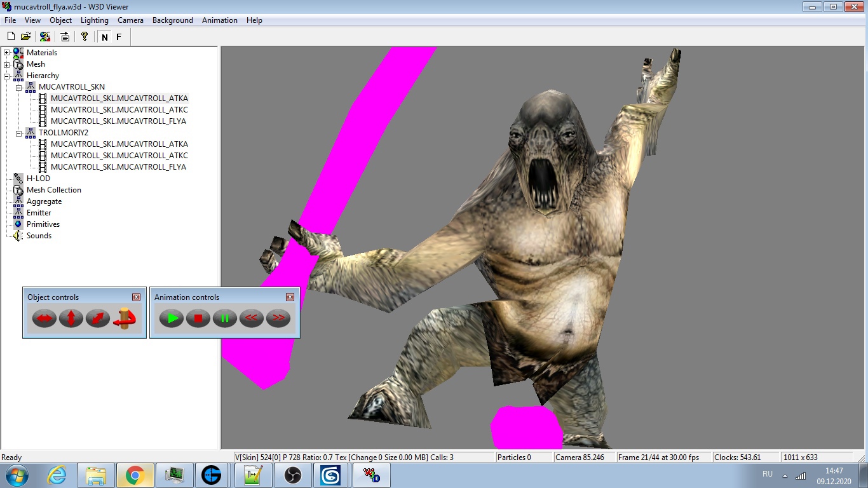868x488 pixels.
Task: Select the Mesh tree item
Action: coord(36,64)
